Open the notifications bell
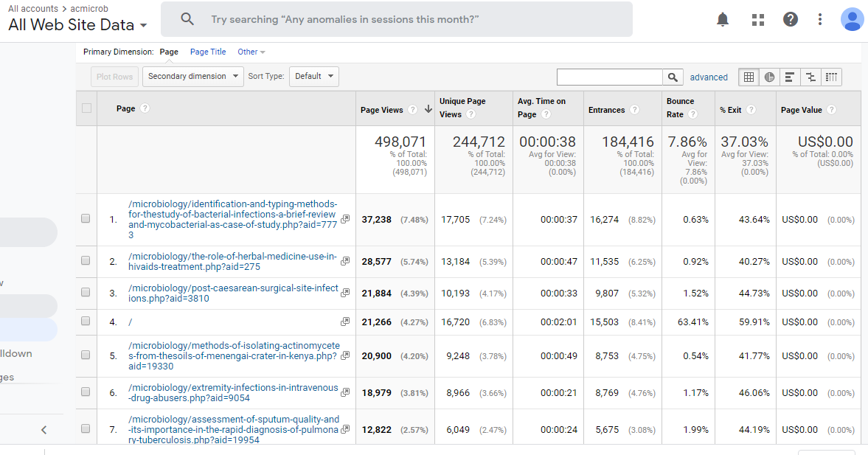This screenshot has height=455, width=868. (723, 20)
